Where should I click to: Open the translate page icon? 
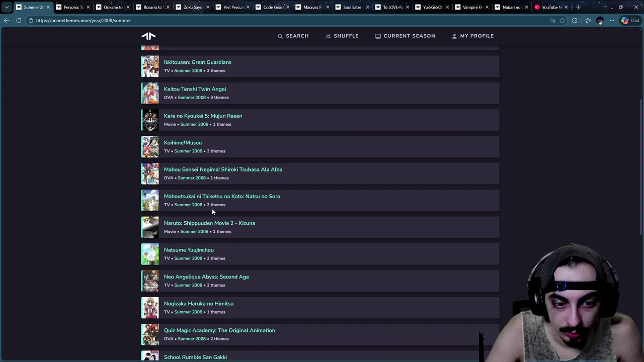click(x=552, y=21)
